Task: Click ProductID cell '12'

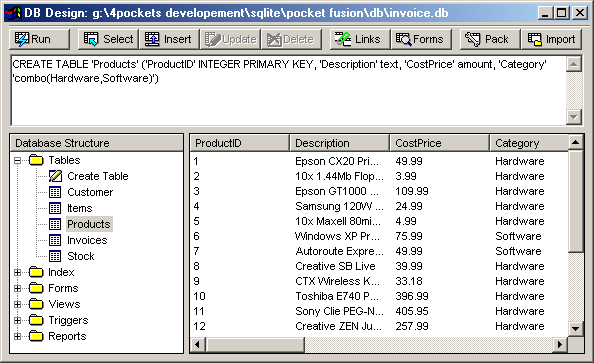Action: (x=200, y=326)
